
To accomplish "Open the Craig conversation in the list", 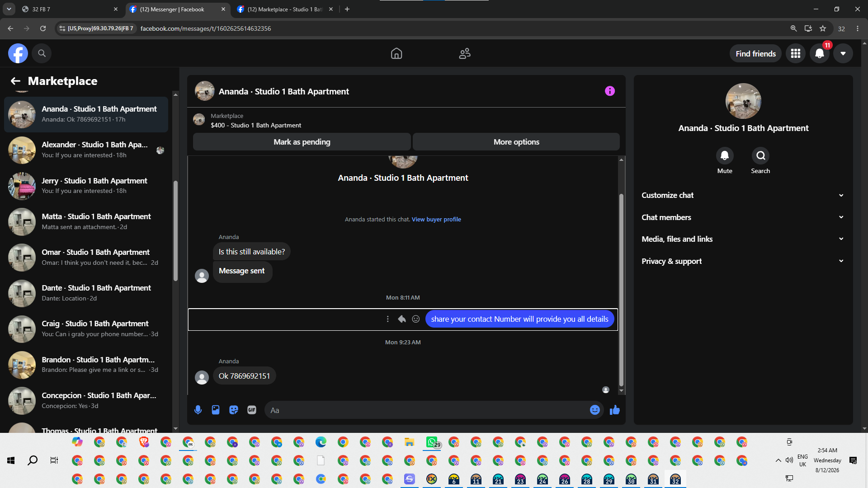I will click(86, 328).
